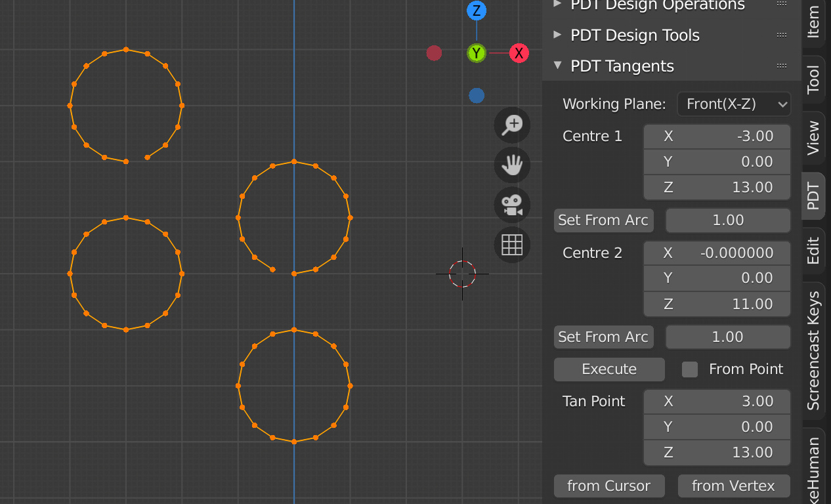
Task: Click the X axis on the navigation gizmo
Action: (519, 53)
